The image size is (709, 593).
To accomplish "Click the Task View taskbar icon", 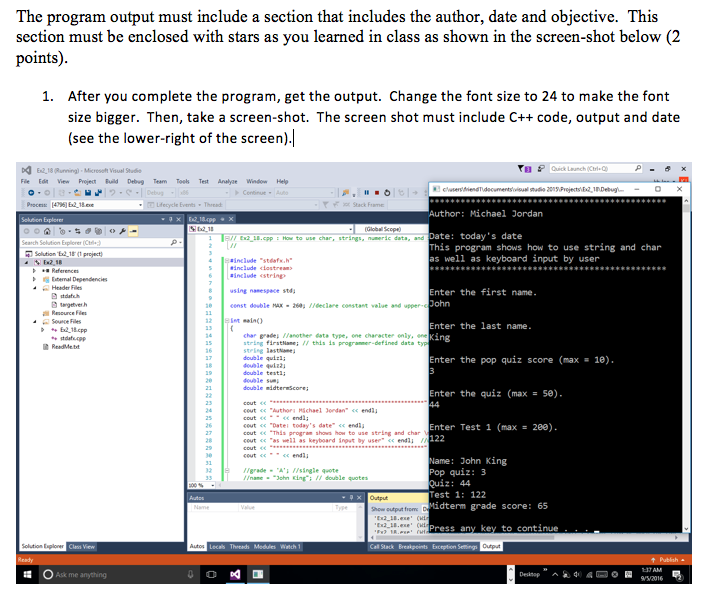I will click(211, 574).
